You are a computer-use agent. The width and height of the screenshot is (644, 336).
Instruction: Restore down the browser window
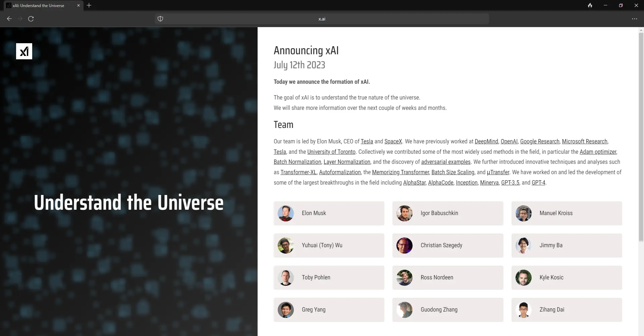click(x=621, y=5)
